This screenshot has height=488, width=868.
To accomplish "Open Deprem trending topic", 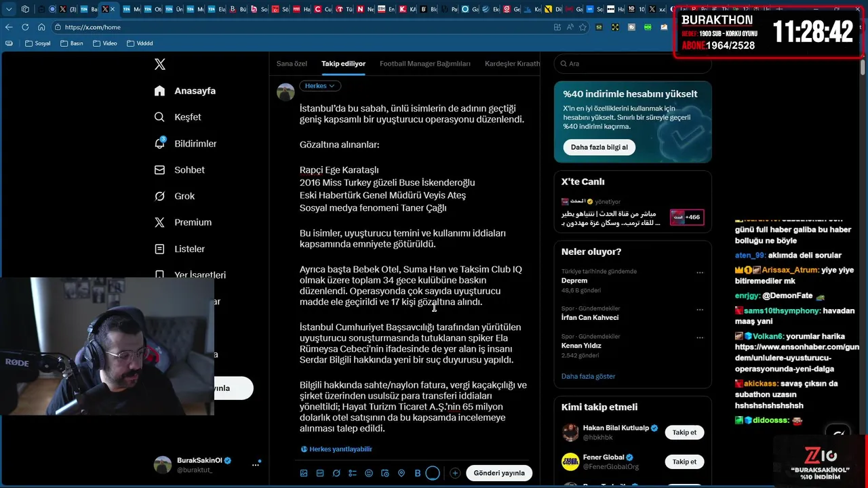I will click(x=574, y=281).
